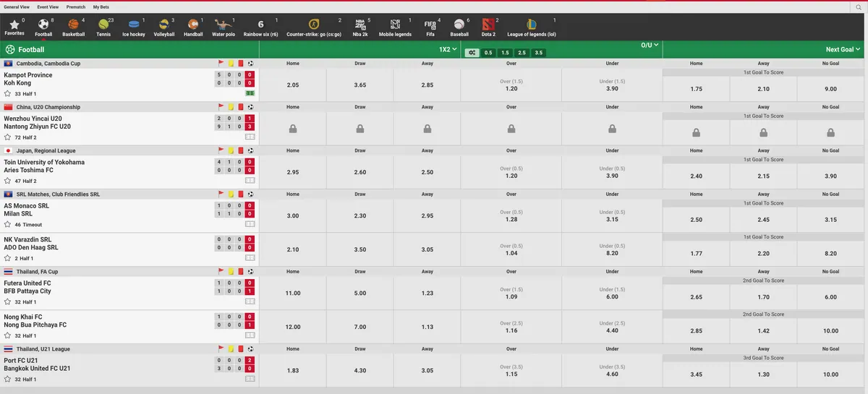868x394 pixels.
Task: Bet Over (3.5) 1.15 in the Port FC U21 match
Action: point(511,371)
